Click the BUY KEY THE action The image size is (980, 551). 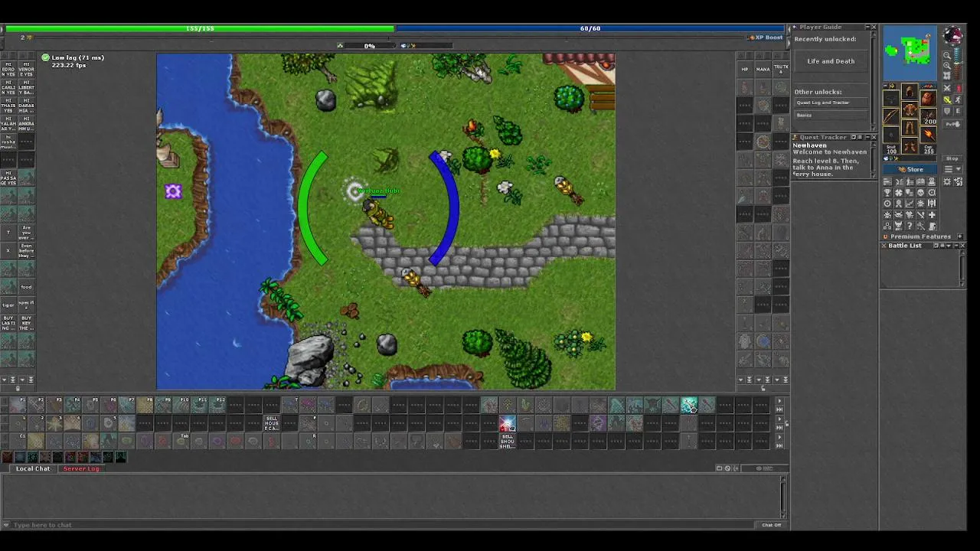click(x=27, y=322)
